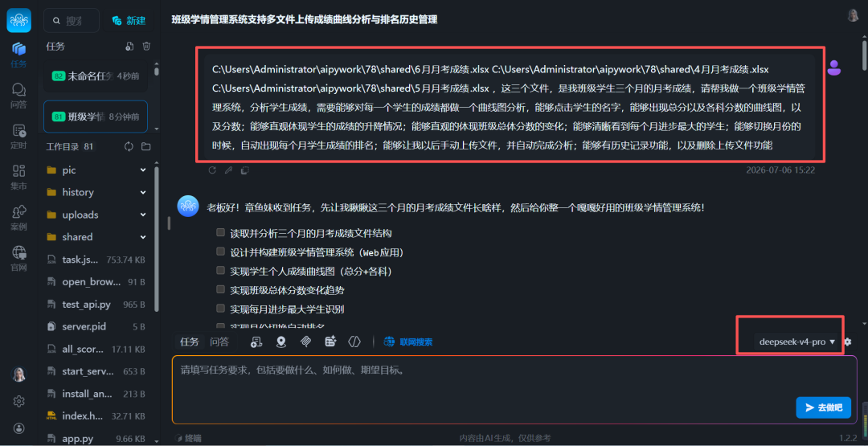Click the retry icon under user message
868x446 pixels.
pos(212,170)
